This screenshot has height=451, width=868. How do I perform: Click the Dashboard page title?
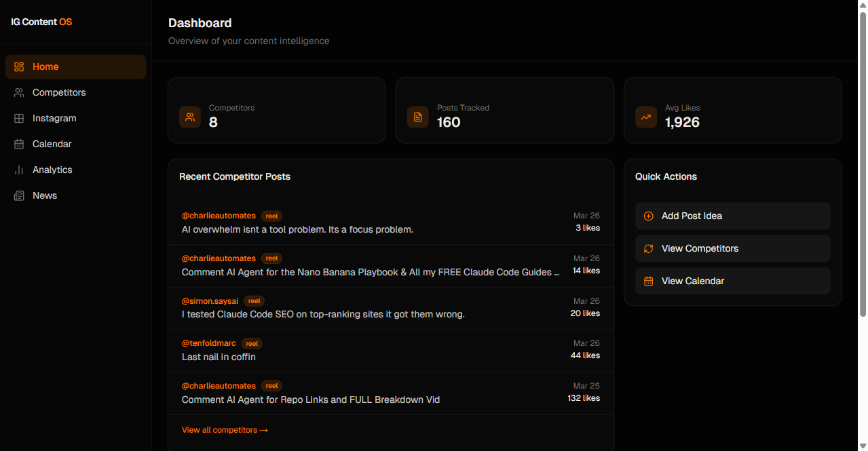[200, 23]
